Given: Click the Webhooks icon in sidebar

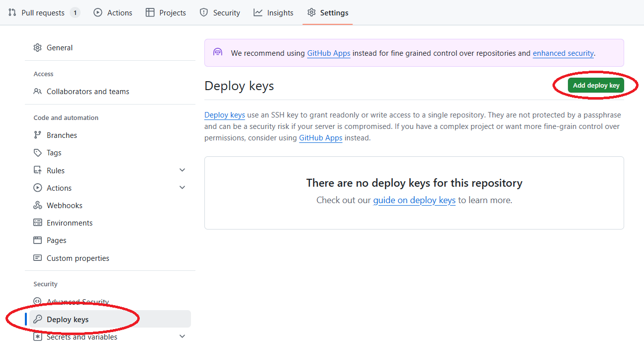Looking at the screenshot, I should tap(38, 205).
